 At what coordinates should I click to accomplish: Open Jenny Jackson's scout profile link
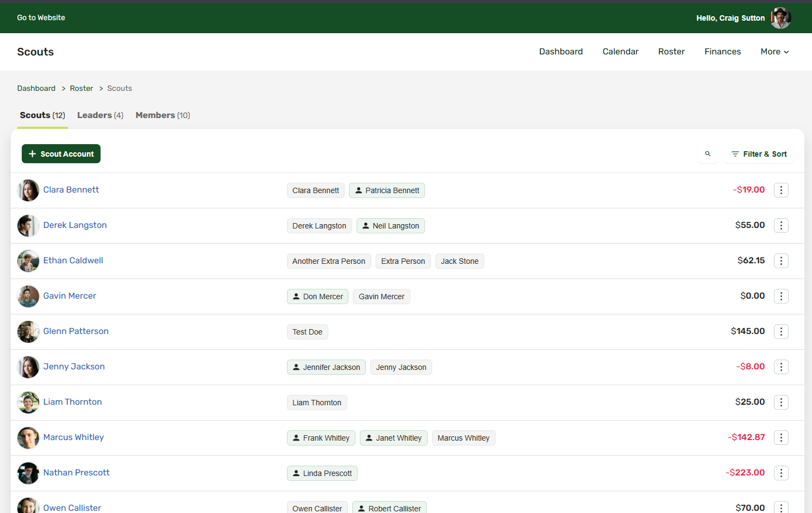coord(74,367)
